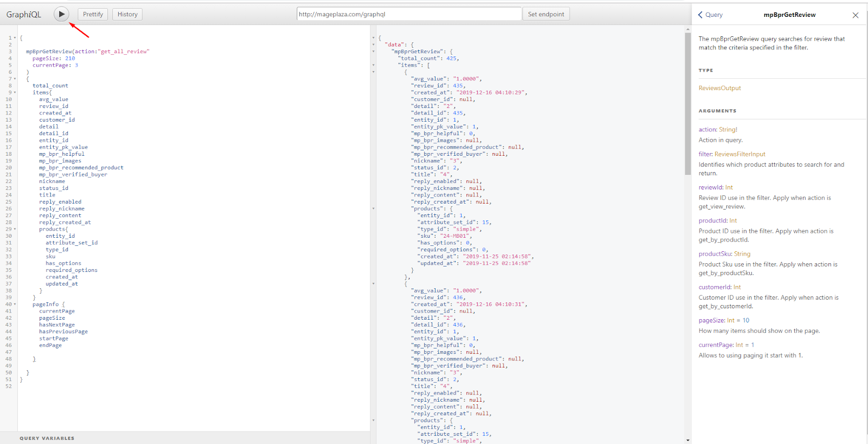Collapse the result root fold arrow
868x444 pixels.
point(373,38)
